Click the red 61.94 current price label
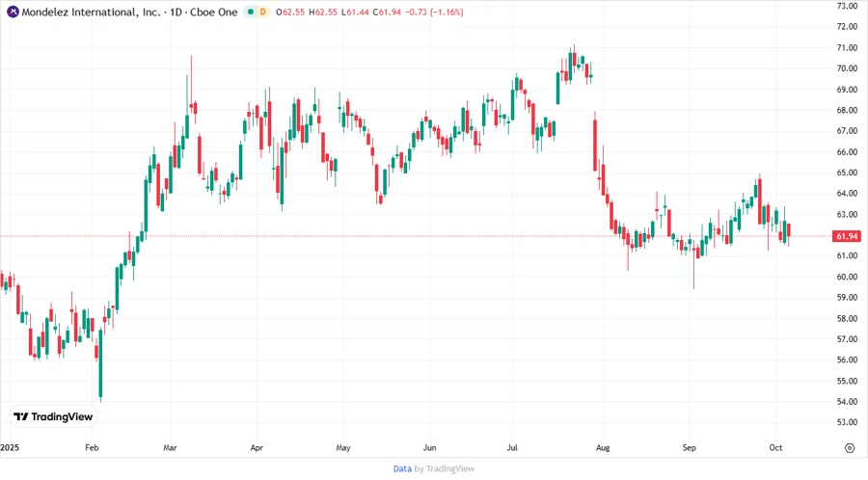The image size is (868, 480). point(848,236)
